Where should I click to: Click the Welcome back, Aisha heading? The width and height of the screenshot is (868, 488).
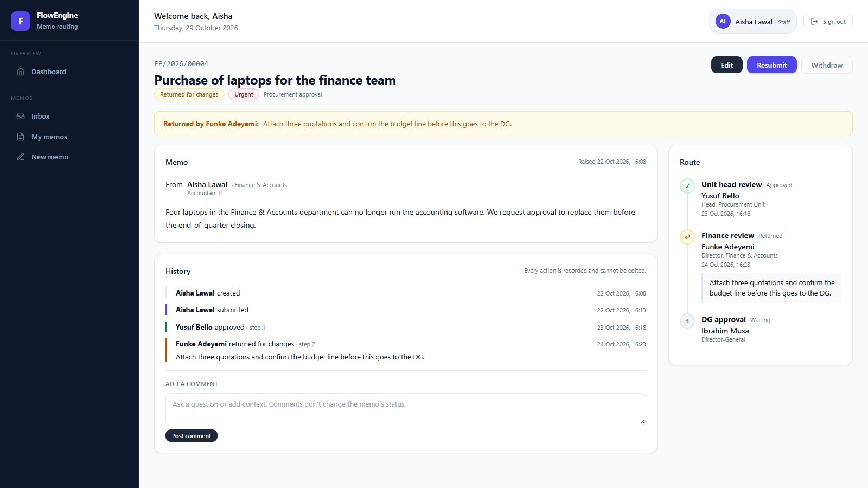click(193, 16)
